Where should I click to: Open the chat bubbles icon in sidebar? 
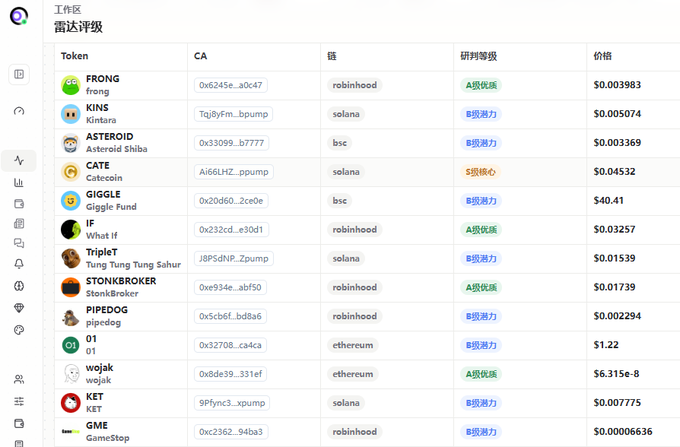click(19, 243)
